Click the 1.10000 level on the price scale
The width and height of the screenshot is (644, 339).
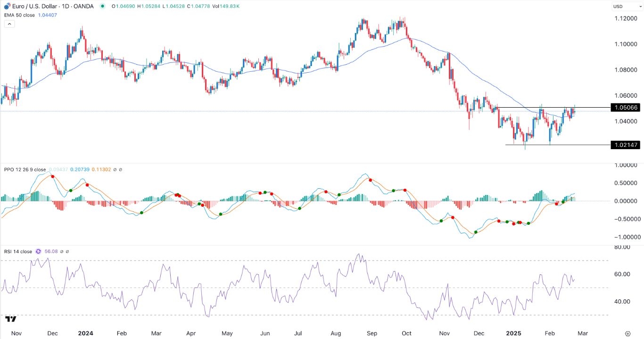coord(625,44)
